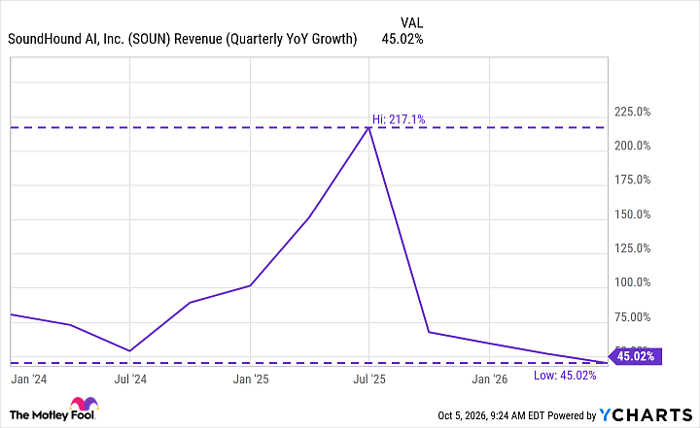Click the VAL column header
The width and height of the screenshot is (700, 428).
click(411, 23)
